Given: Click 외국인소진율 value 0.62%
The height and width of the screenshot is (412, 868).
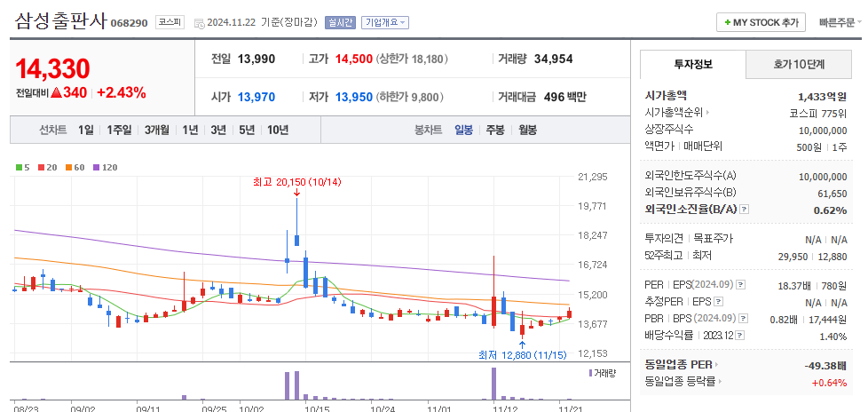Looking at the screenshot, I should click(831, 210).
